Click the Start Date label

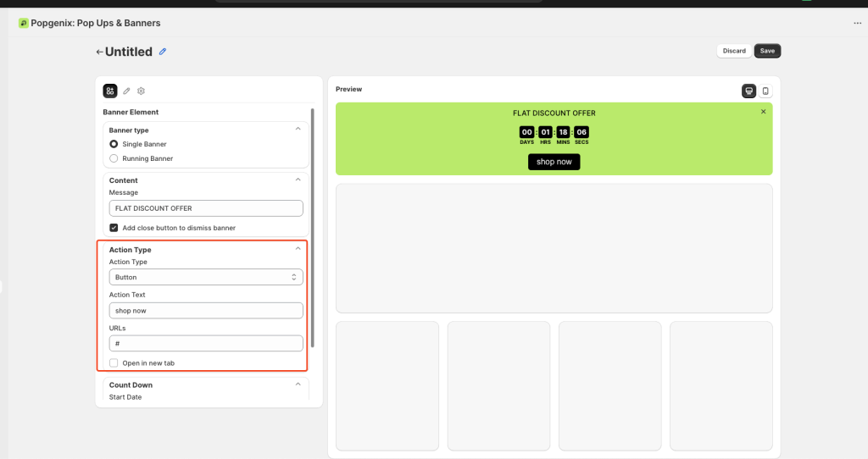pos(125,397)
